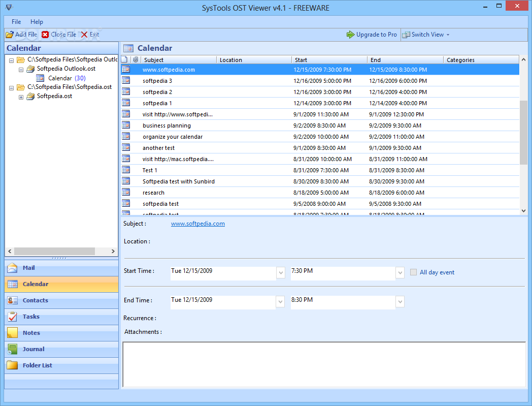The height and width of the screenshot is (406, 532).
Task: Click the calendar list scroll down arrow
Action: point(523,211)
